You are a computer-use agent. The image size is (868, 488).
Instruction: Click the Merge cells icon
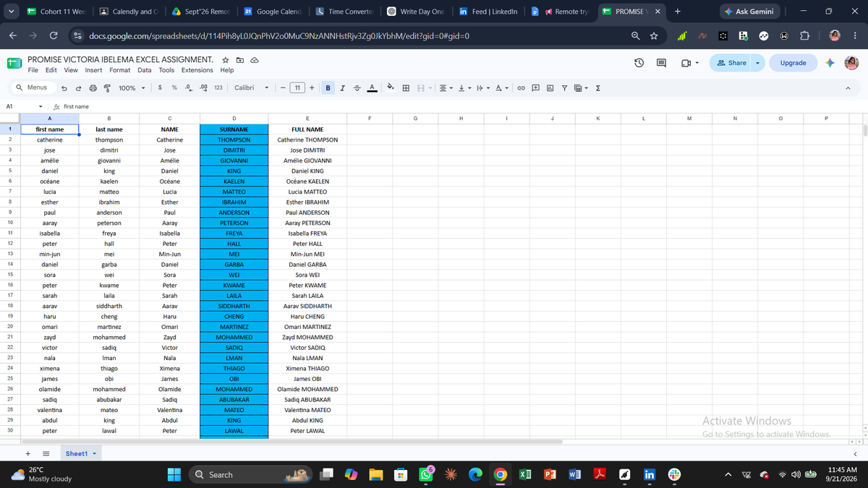point(420,87)
